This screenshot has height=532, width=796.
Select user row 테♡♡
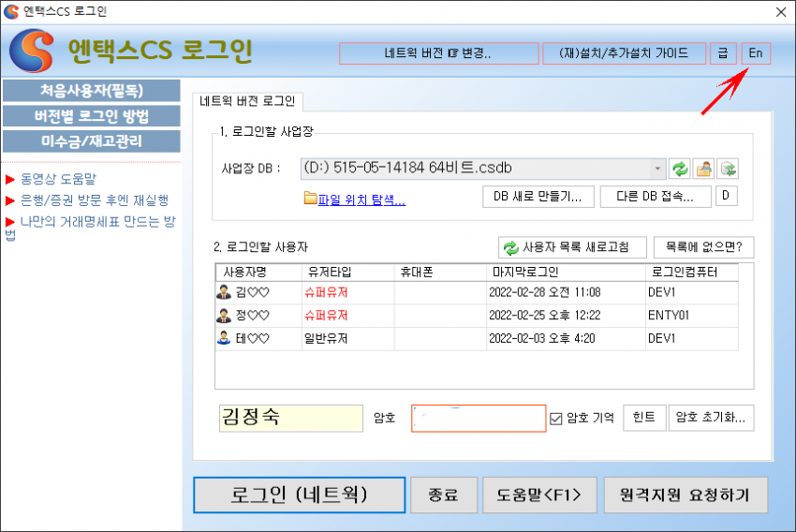click(477, 339)
